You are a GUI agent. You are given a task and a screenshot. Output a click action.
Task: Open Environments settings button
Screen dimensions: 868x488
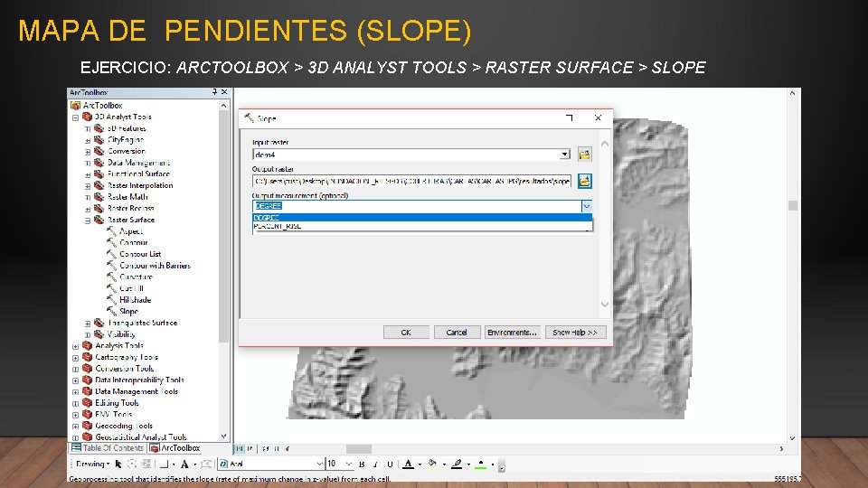(x=512, y=332)
